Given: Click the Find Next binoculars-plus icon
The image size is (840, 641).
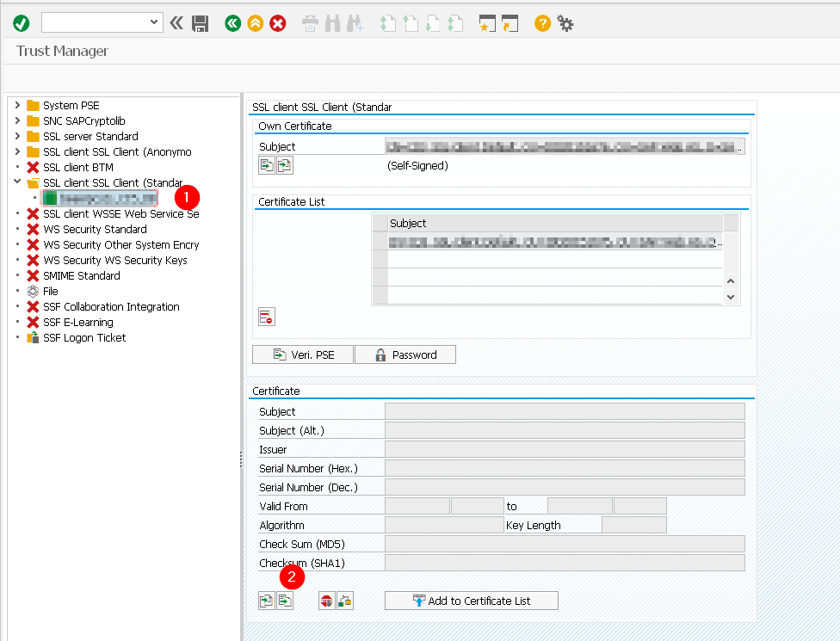Looking at the screenshot, I should (x=355, y=23).
